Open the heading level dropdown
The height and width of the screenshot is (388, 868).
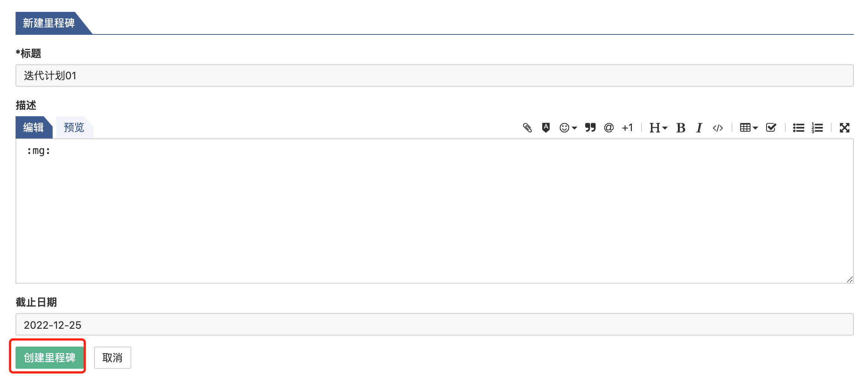click(658, 128)
